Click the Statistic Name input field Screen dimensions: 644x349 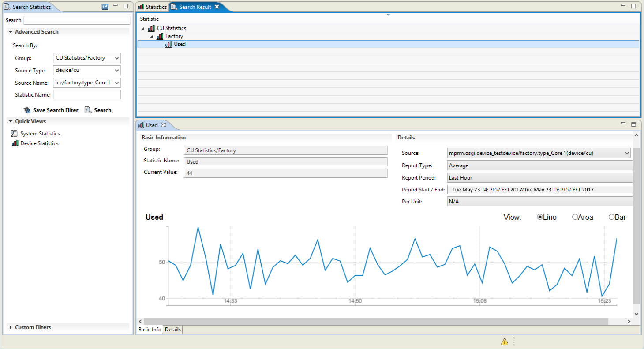click(87, 95)
